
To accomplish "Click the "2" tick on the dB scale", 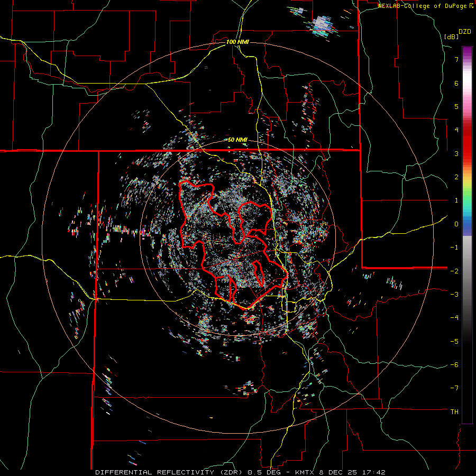I will 456,177.
